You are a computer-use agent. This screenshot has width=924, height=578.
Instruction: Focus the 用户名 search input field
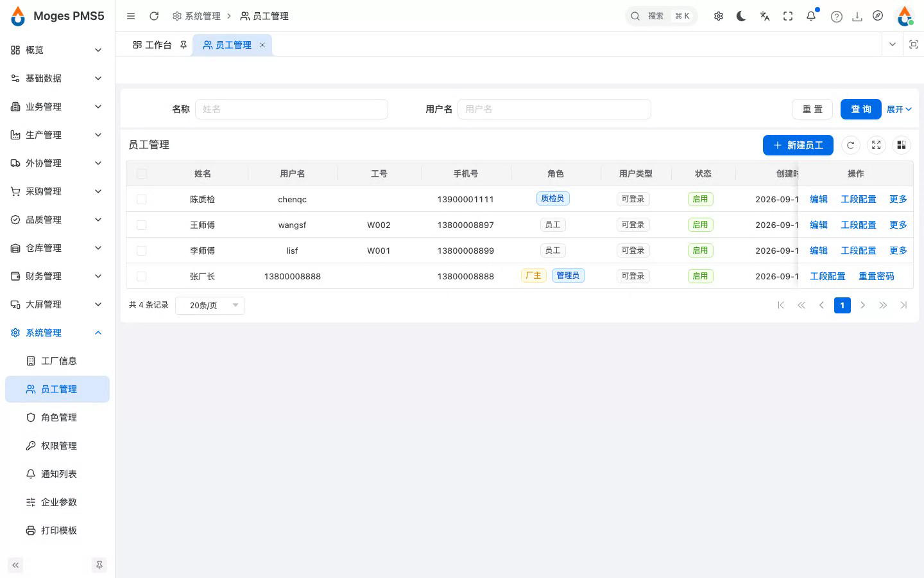click(x=554, y=109)
